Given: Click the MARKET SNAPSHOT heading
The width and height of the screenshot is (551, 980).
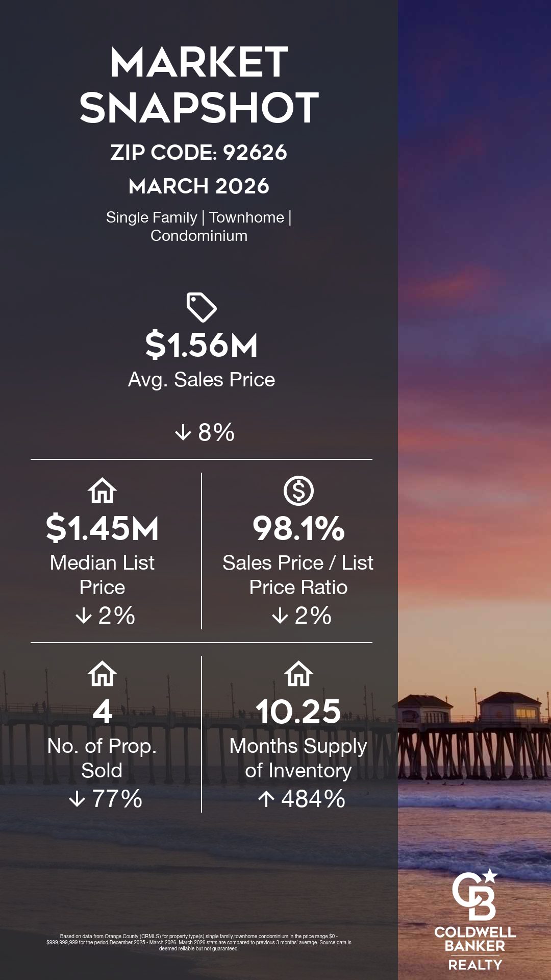Looking at the screenshot, I should click(199, 85).
